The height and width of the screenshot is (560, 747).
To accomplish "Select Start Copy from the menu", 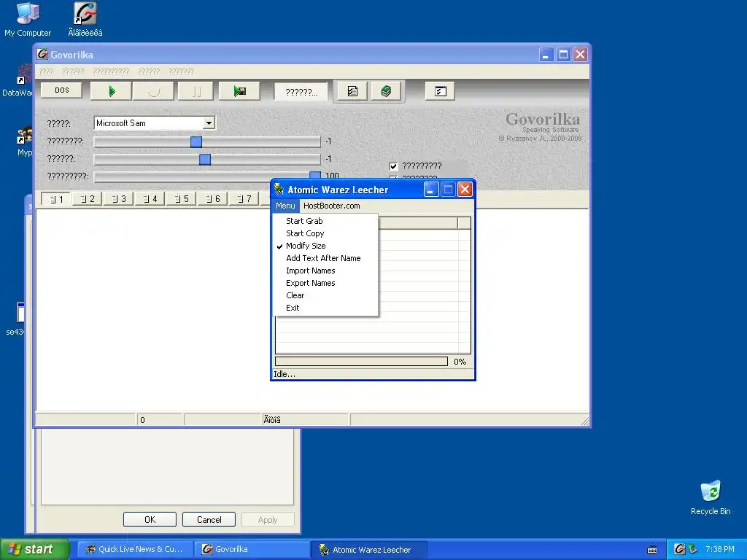I will [325, 233].
